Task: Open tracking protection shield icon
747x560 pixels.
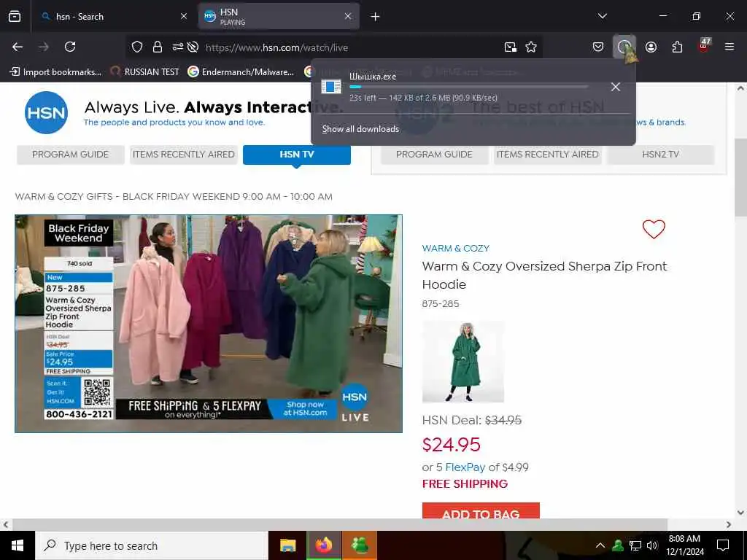Action: click(x=137, y=47)
